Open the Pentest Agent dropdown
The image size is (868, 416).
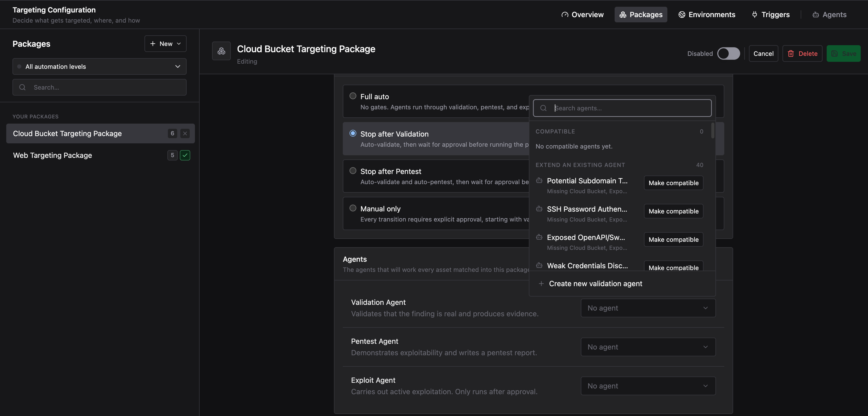(648, 347)
